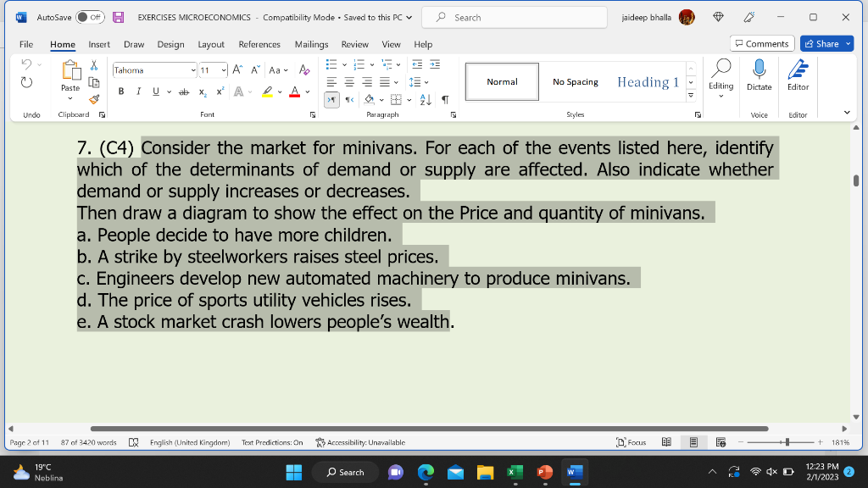Open the Comments pane button
The width and height of the screenshot is (868, 488).
coord(761,44)
